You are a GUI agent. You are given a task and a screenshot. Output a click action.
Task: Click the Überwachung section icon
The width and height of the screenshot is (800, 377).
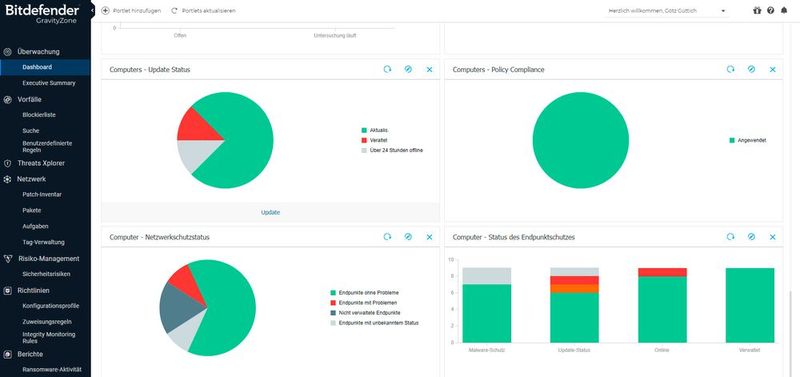(x=8, y=52)
